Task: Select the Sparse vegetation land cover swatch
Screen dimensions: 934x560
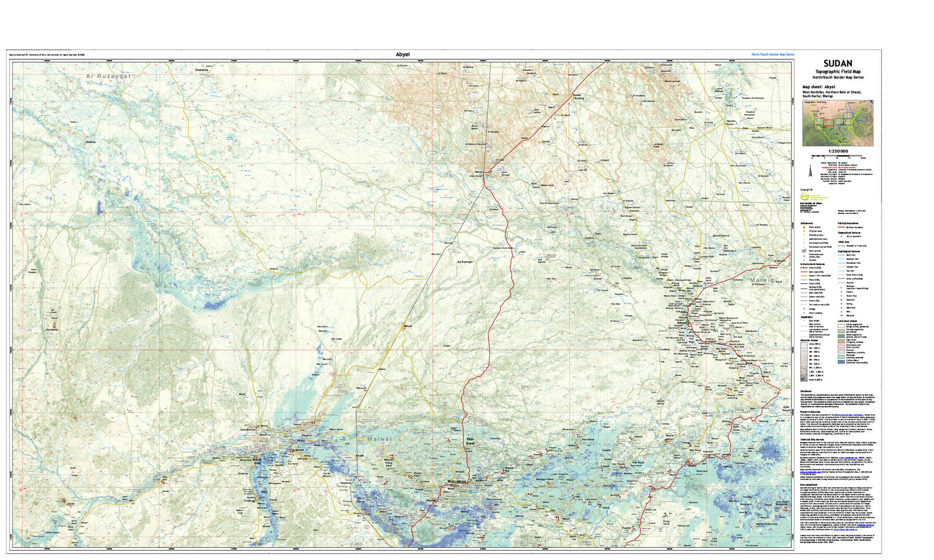Action: pos(841,326)
